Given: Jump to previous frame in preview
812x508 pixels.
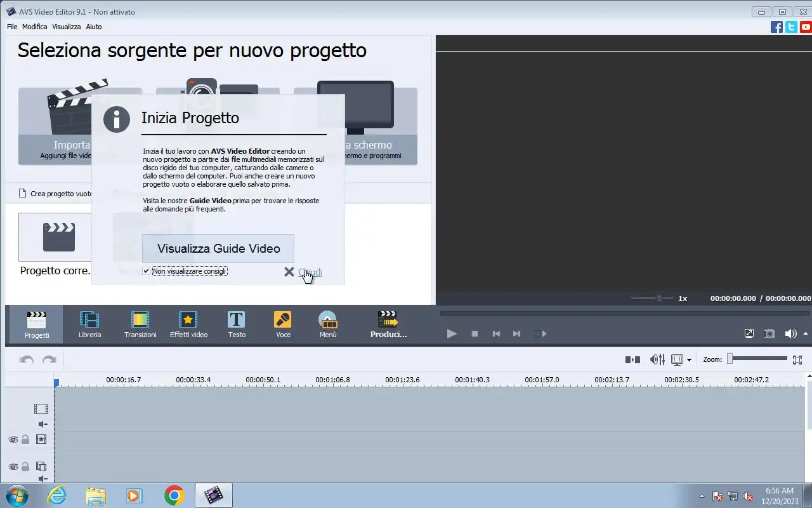Looking at the screenshot, I should [496, 333].
